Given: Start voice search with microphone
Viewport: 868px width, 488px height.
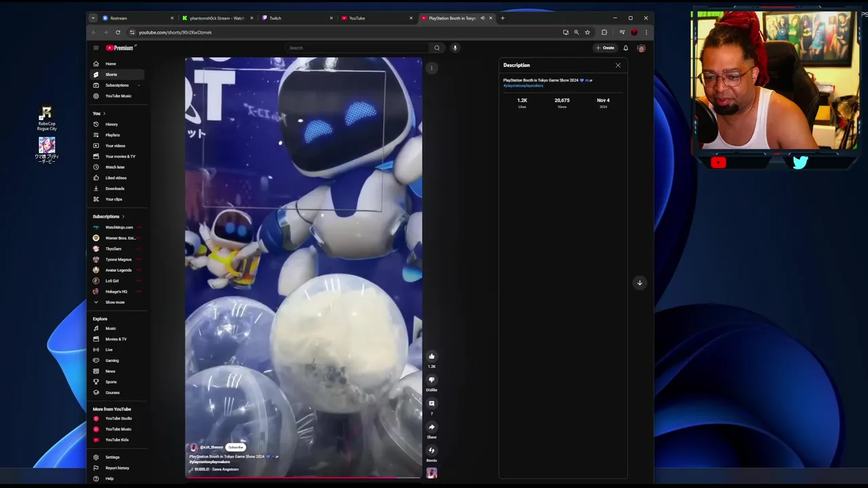Looking at the screenshot, I should (455, 48).
